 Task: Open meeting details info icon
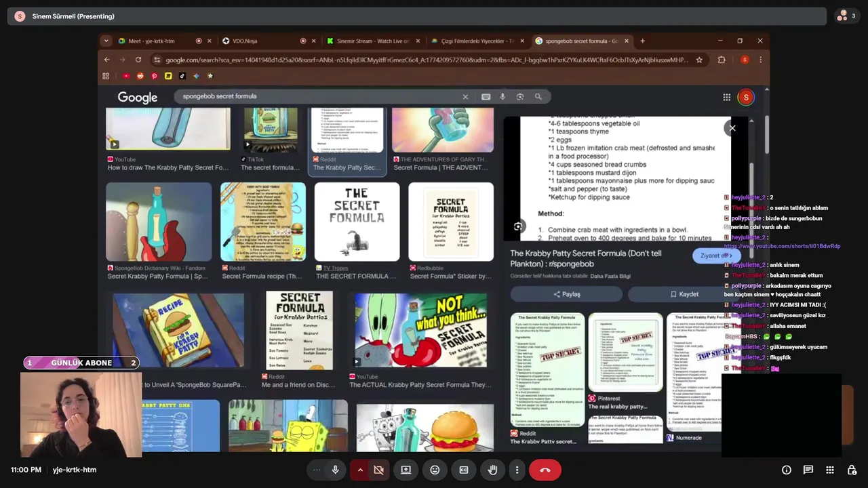tap(787, 470)
